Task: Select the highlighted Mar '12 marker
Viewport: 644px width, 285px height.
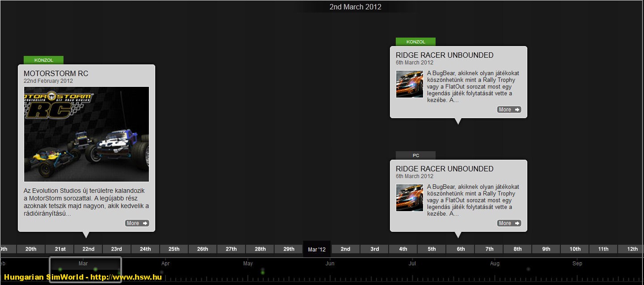Action: [317, 249]
